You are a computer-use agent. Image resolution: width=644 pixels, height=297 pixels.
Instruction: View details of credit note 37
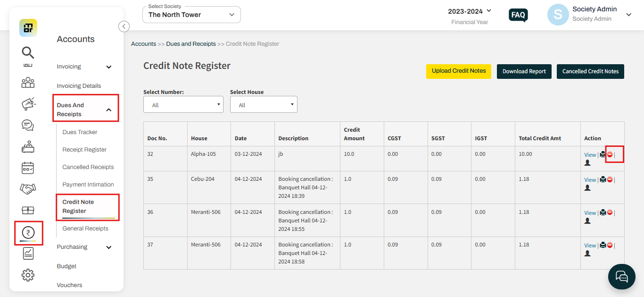pos(590,245)
